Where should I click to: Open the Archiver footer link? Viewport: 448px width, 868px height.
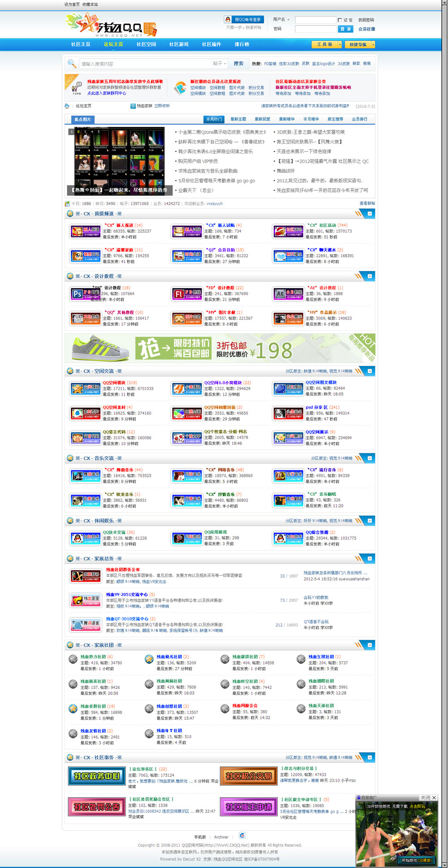pos(221,837)
